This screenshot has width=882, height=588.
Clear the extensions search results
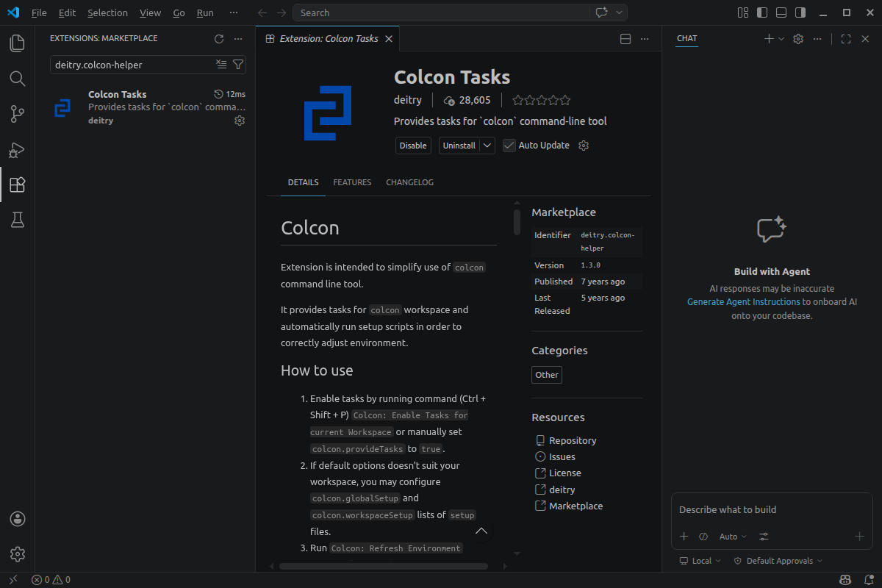pos(221,65)
